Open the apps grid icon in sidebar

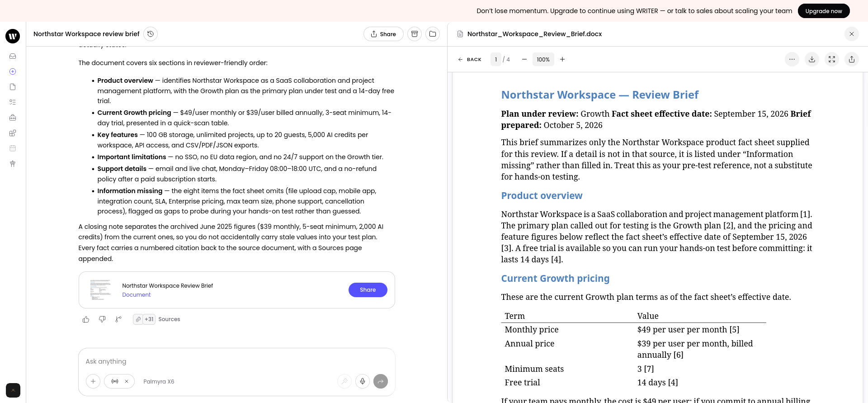click(13, 133)
